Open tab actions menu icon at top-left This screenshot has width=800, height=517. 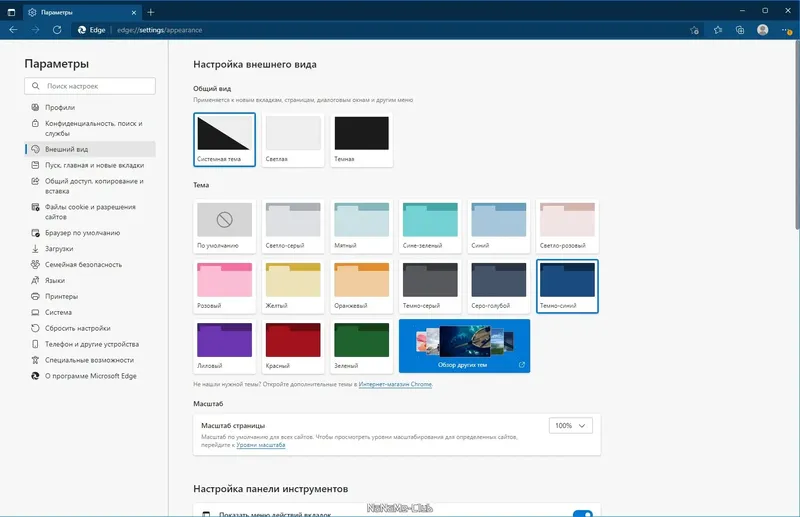11,12
